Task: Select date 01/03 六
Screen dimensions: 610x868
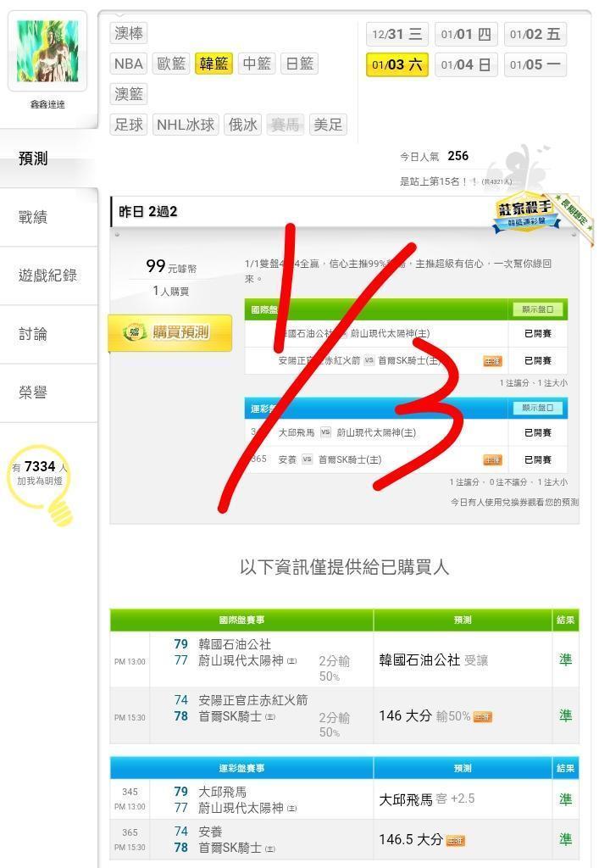Action: pyautogui.click(x=396, y=64)
